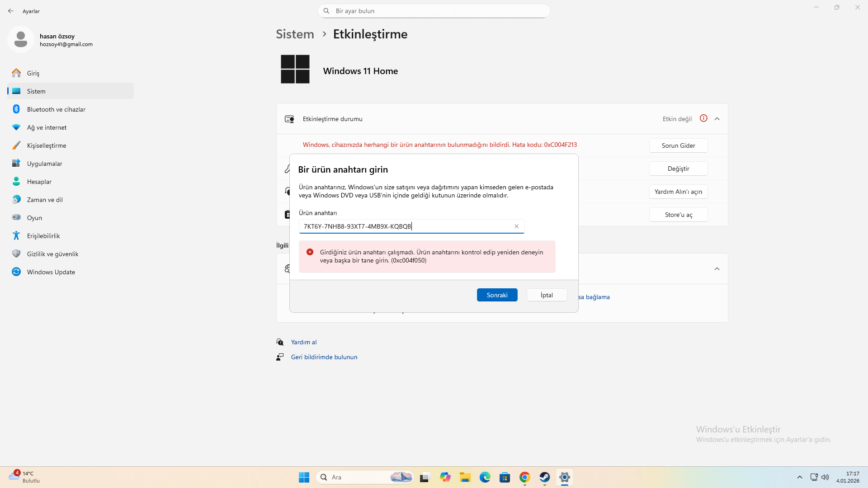Screen dimensions: 868x488
Task: Click the volume speaker tray icon
Action: pos(825,477)
